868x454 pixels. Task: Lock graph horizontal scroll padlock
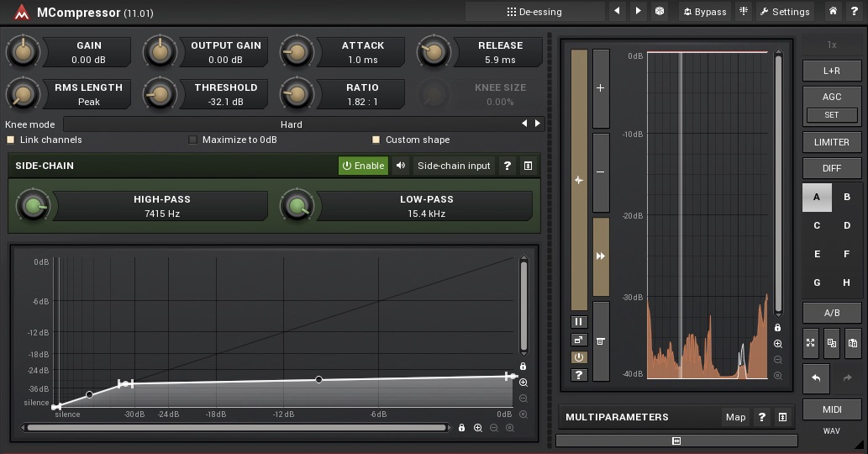coord(461,427)
